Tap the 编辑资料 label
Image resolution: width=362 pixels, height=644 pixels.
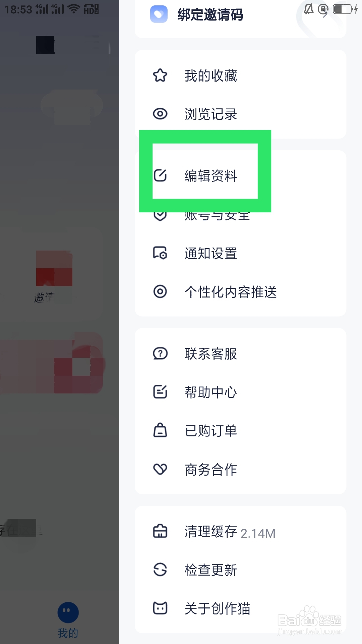click(211, 176)
